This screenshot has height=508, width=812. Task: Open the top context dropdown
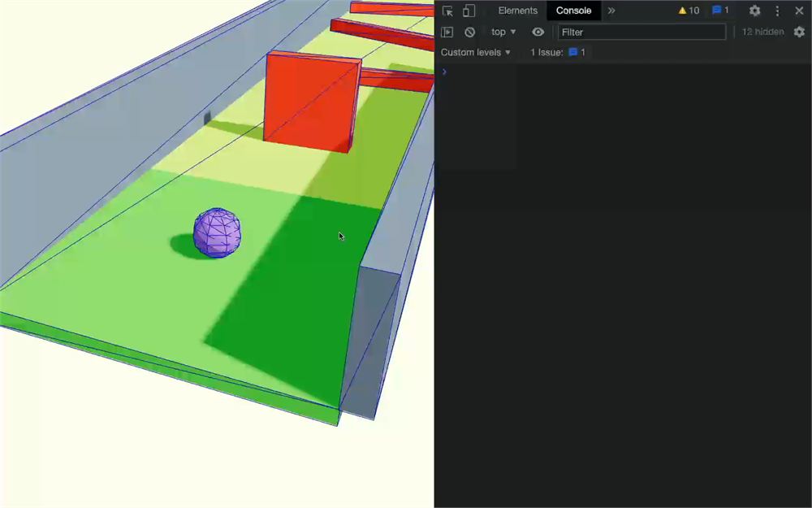[503, 33]
